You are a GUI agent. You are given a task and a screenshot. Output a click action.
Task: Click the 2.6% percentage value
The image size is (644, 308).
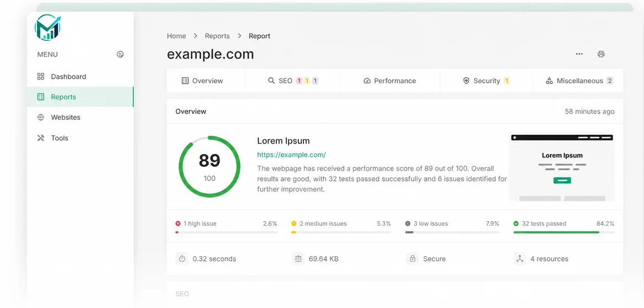coord(270,224)
